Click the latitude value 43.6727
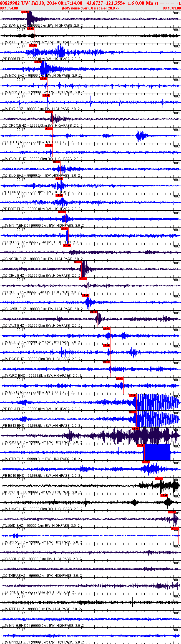This screenshot has height=644, width=181. [x=94, y=3]
